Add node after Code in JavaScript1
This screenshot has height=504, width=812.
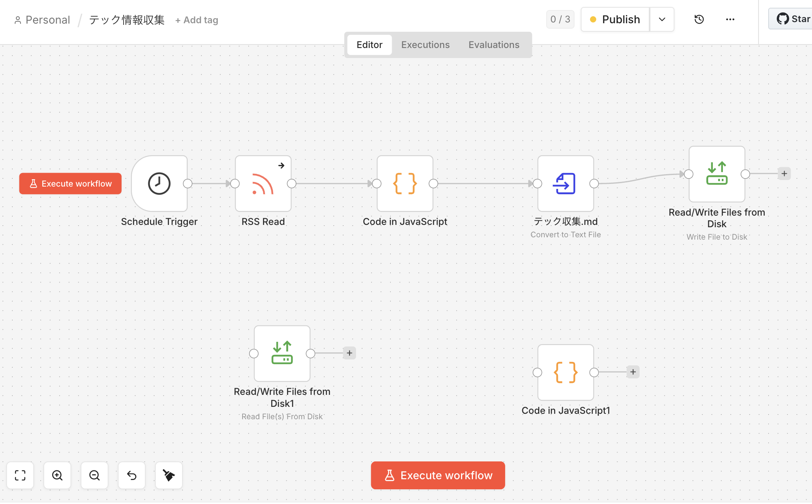point(633,372)
